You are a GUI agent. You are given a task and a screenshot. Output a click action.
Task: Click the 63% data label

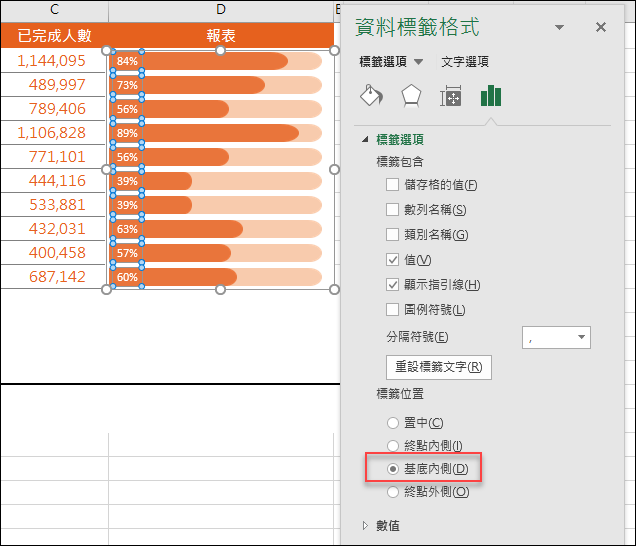click(x=127, y=229)
